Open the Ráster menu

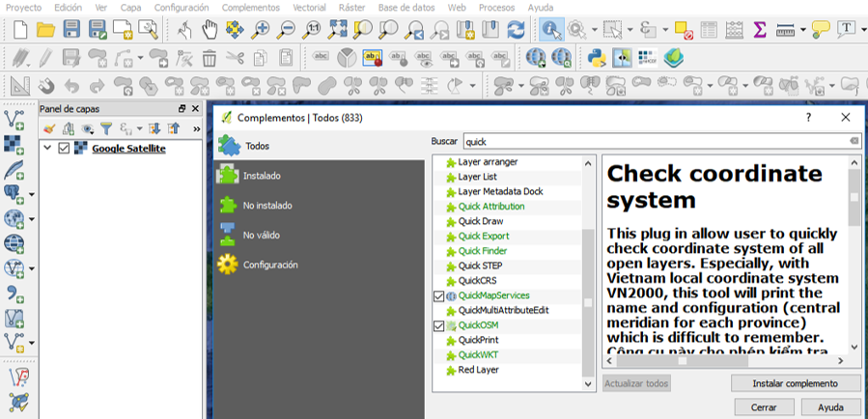pyautogui.click(x=352, y=8)
